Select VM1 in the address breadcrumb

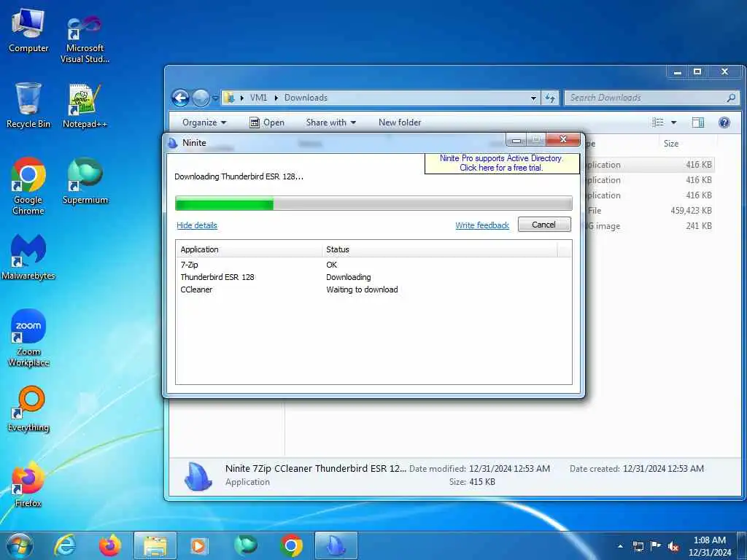click(258, 98)
